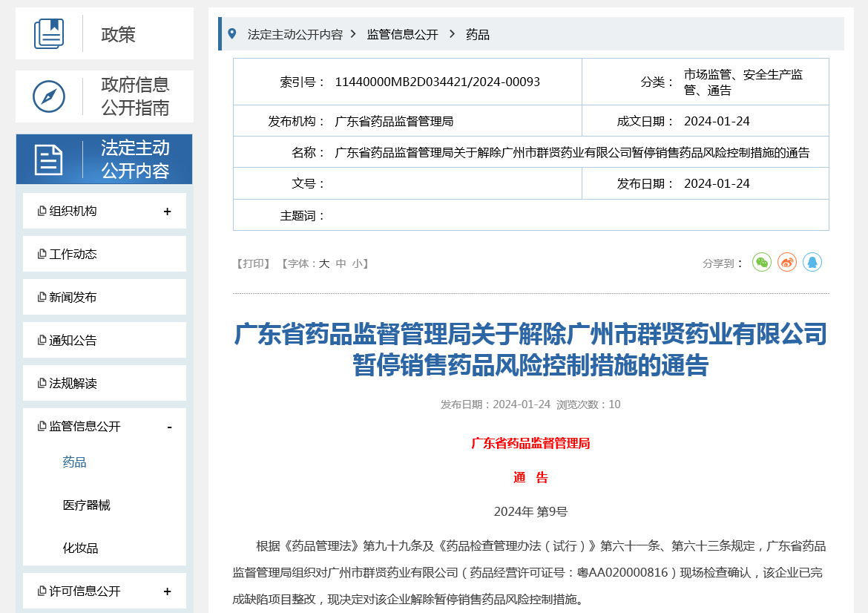This screenshot has width=868, height=613.
Task: Click the red 通 告 heading
Action: 530,477
